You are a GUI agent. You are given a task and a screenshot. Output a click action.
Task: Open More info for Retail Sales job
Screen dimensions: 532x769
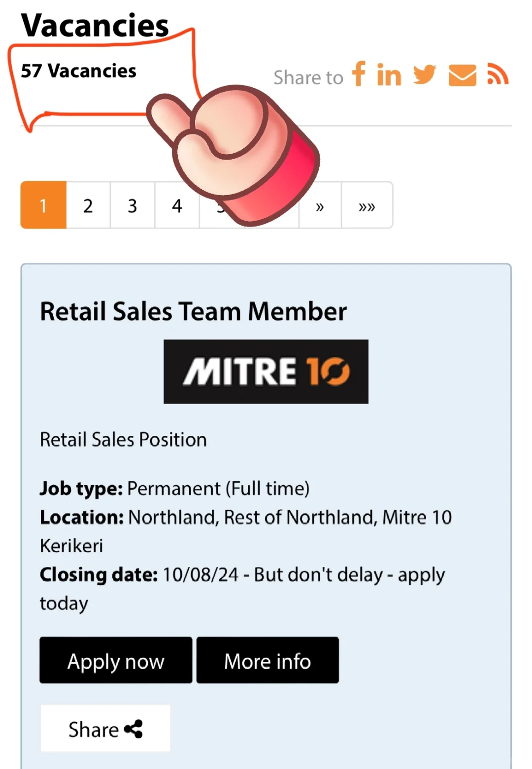pos(267,660)
